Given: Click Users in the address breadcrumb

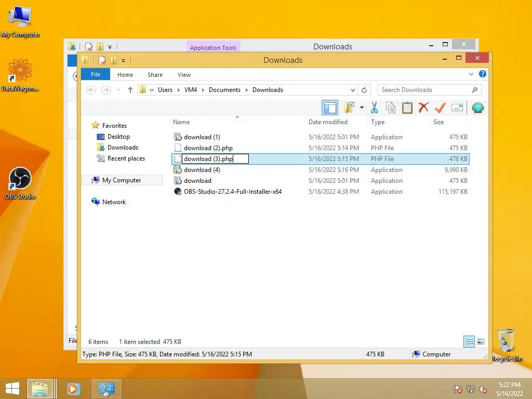Looking at the screenshot, I should tap(165, 90).
